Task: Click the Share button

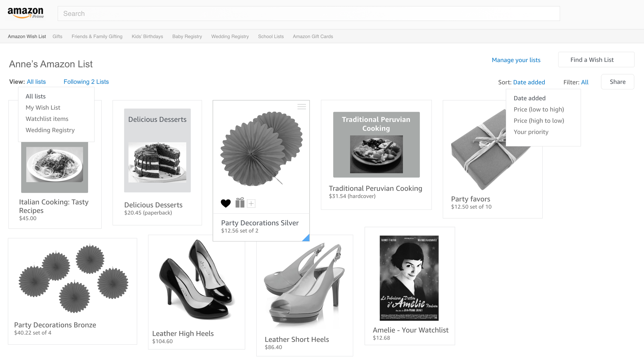Action: 617,82
